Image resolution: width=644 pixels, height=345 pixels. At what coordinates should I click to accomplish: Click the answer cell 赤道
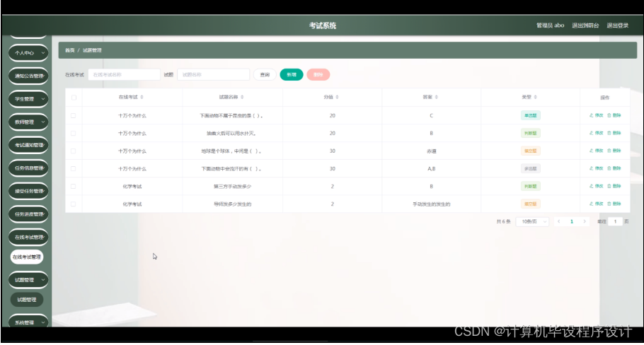click(431, 151)
